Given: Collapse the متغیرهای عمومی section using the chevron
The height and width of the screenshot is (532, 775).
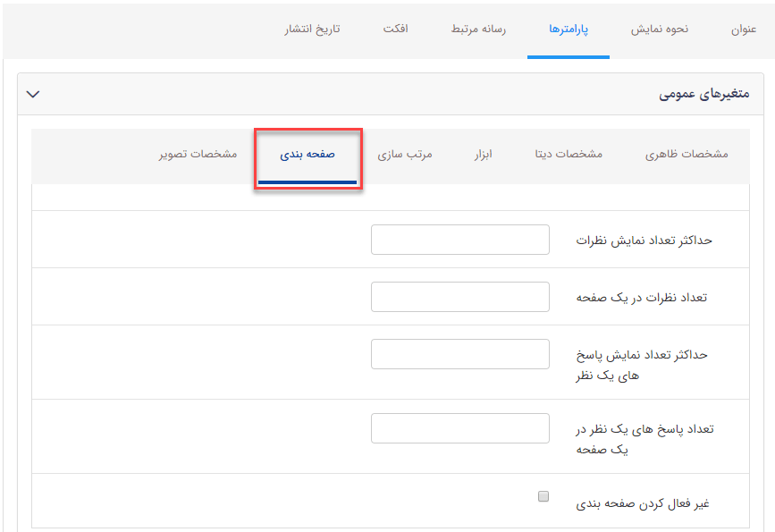Looking at the screenshot, I should pos(33,94).
